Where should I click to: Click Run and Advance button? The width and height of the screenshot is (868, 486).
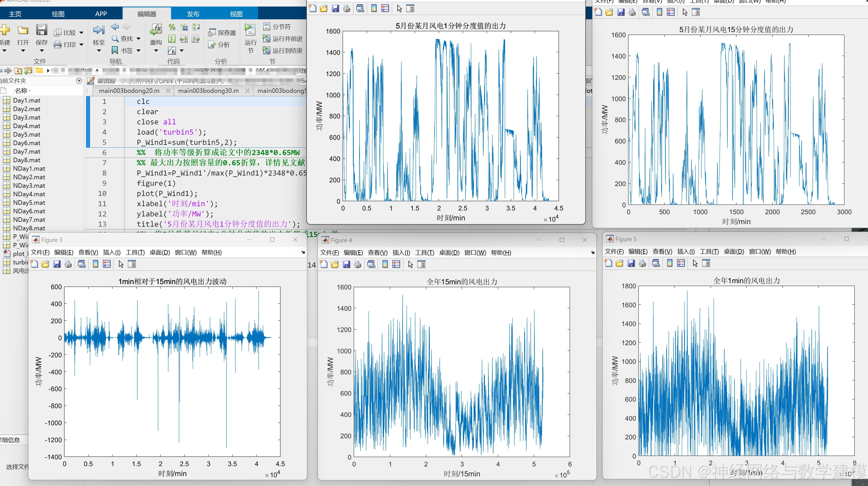pyautogui.click(x=283, y=39)
